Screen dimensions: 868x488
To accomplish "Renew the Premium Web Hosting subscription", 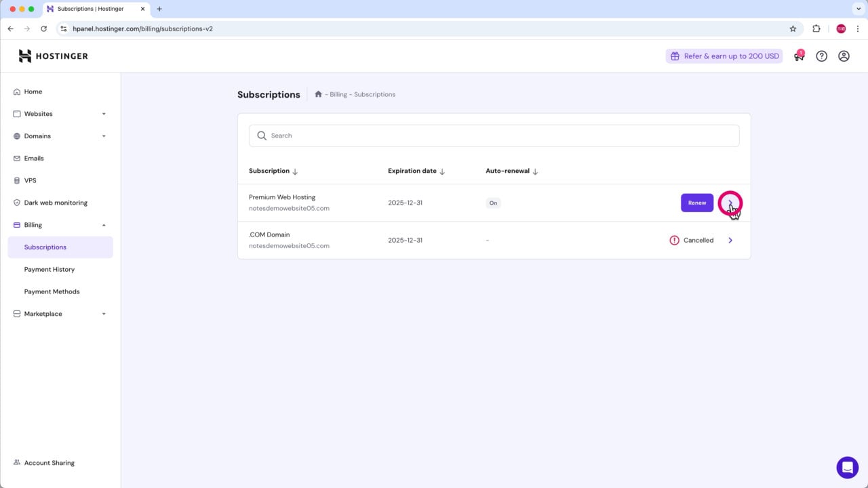I will pyautogui.click(x=696, y=203).
